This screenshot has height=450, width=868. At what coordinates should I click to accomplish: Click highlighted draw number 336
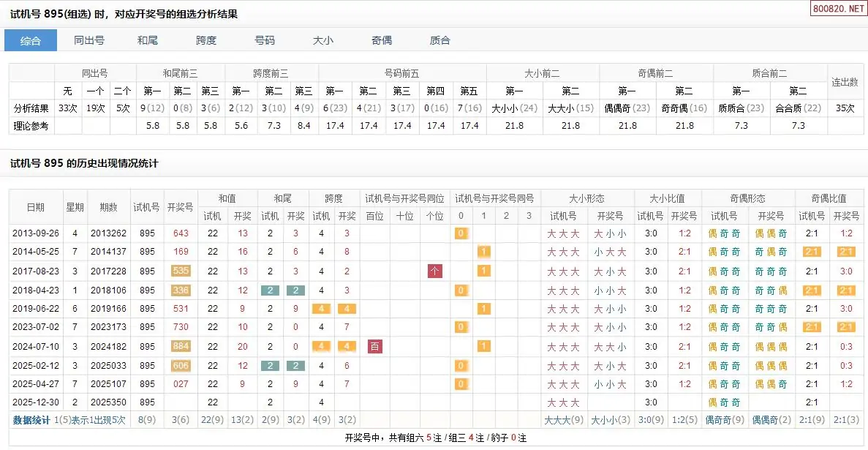point(180,290)
